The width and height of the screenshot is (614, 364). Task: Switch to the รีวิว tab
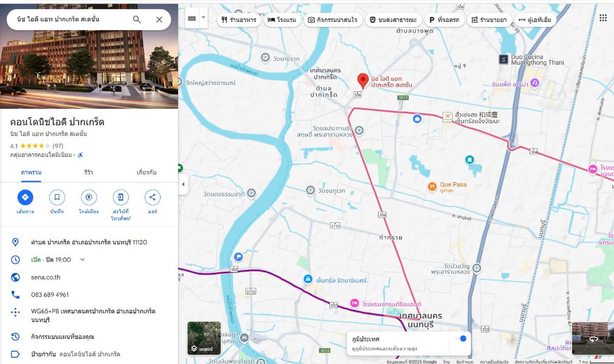[x=88, y=172]
